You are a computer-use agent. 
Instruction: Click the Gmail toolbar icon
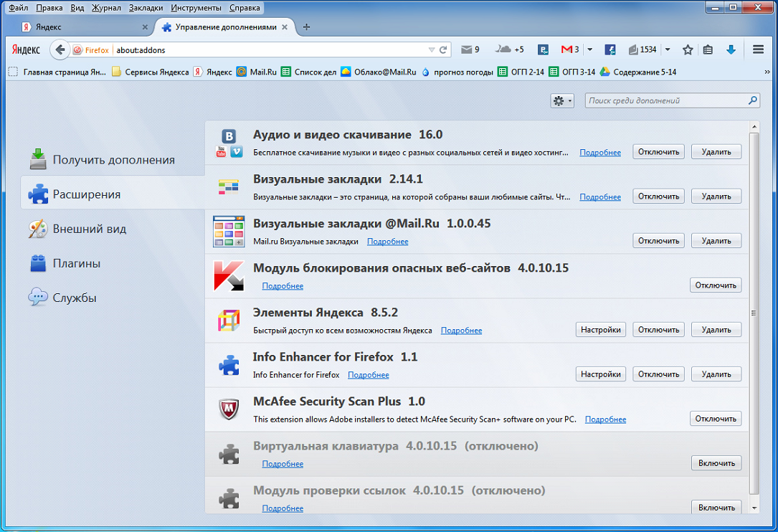[x=566, y=49]
